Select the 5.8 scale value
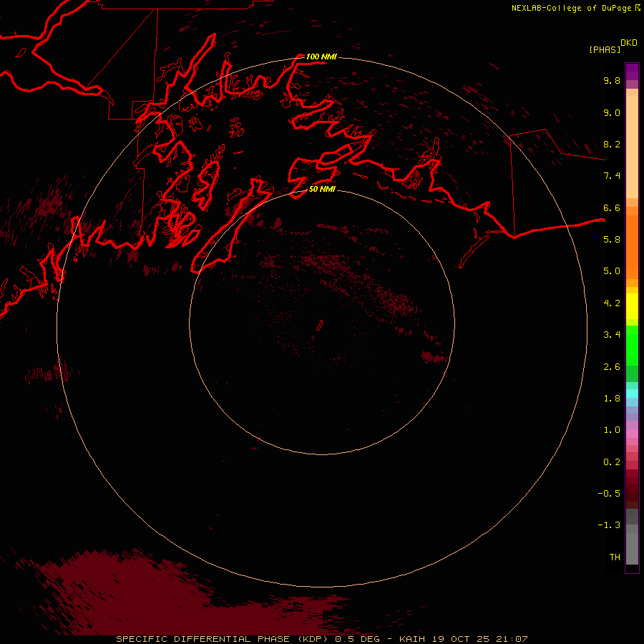Screen dimensions: 644x644 click(x=612, y=240)
